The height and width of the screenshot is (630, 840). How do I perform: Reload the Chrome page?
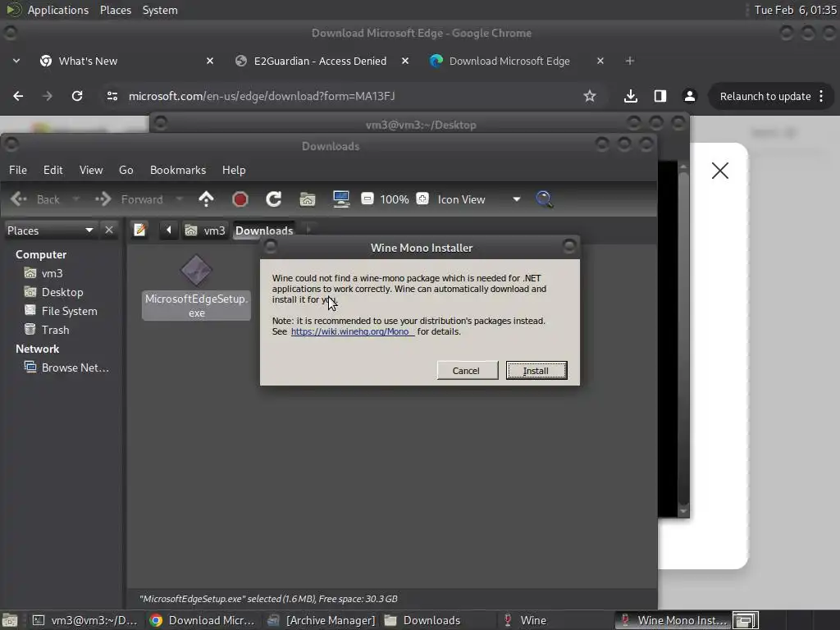coord(77,97)
